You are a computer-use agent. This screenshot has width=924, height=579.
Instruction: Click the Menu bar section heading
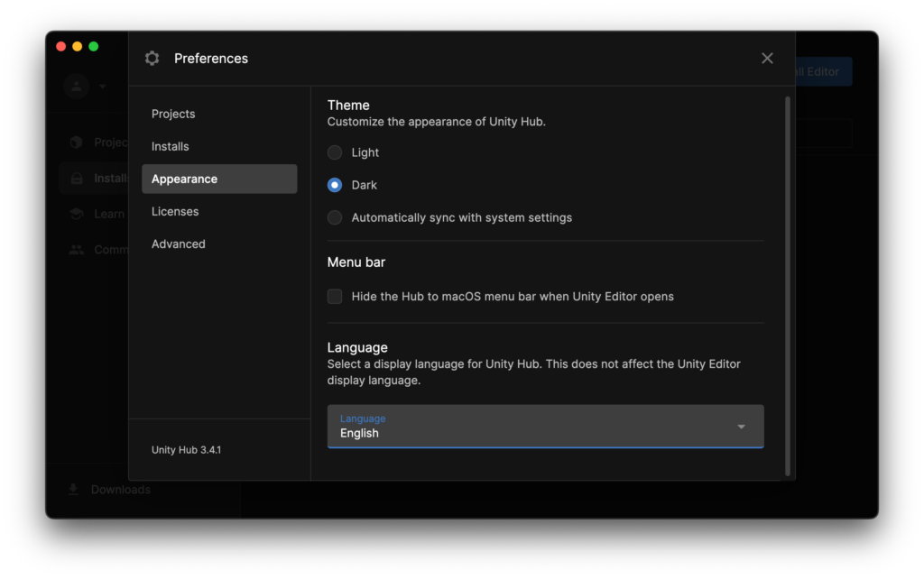tap(356, 262)
